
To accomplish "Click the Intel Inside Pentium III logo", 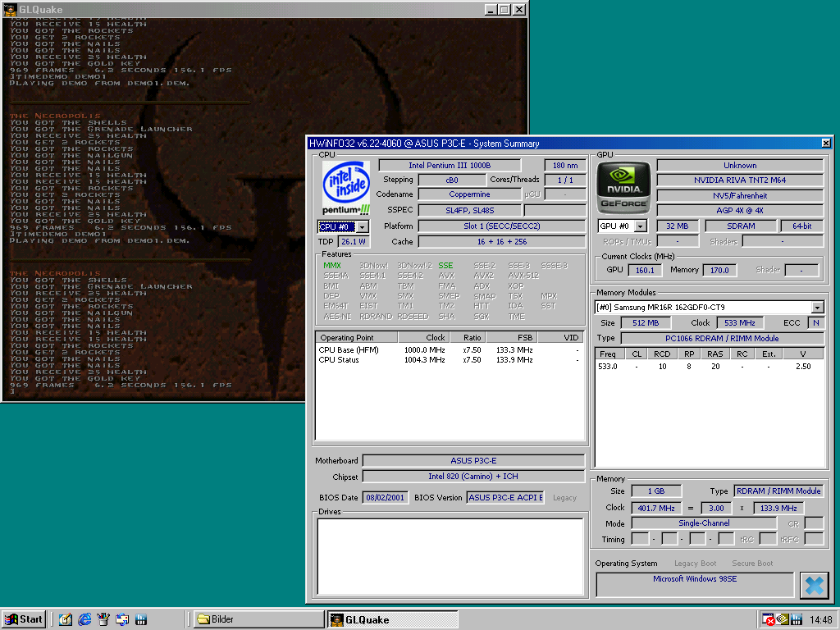I will [346, 188].
